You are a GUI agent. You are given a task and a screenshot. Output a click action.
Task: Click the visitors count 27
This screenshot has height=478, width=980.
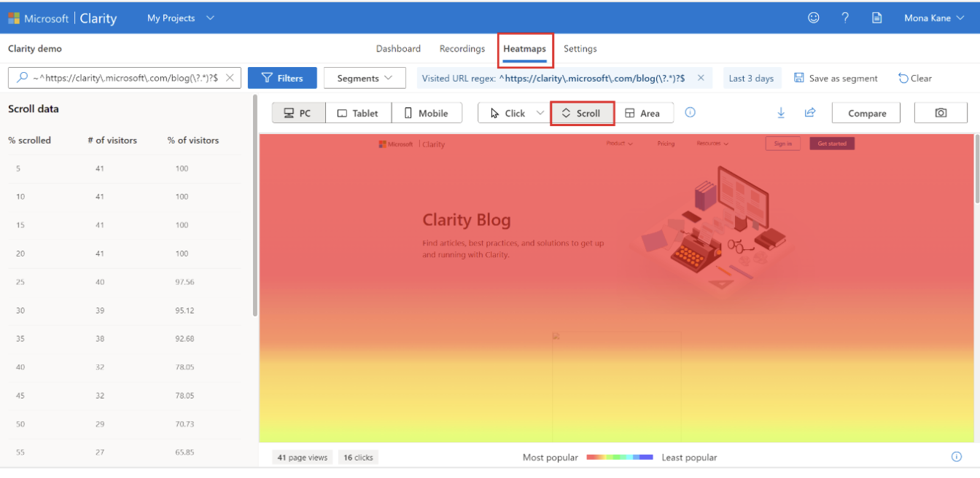pyautogui.click(x=100, y=452)
